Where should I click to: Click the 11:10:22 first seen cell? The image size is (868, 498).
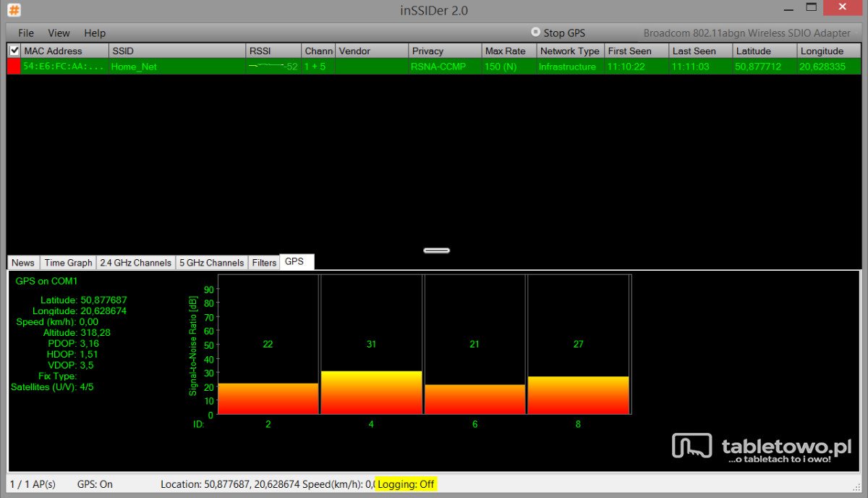click(637, 67)
